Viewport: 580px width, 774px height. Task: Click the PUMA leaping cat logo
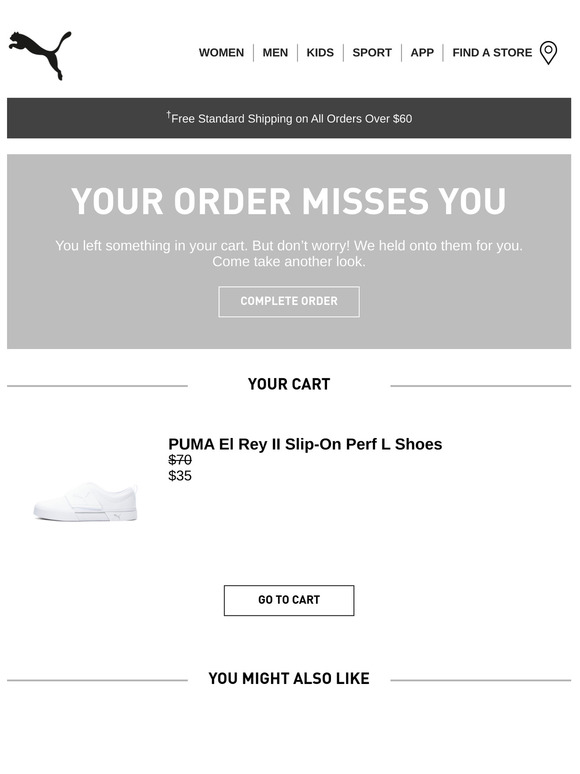[x=40, y=55]
